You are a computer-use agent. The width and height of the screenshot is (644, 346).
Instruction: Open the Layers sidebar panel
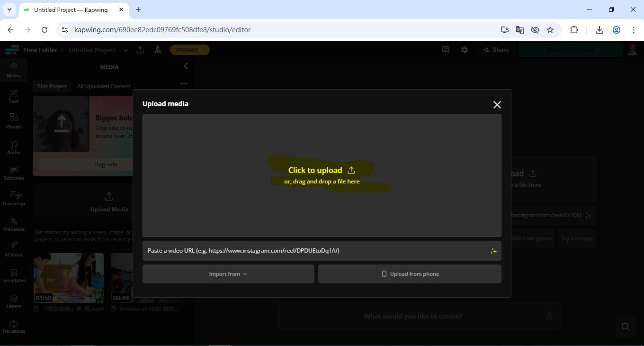click(x=14, y=301)
